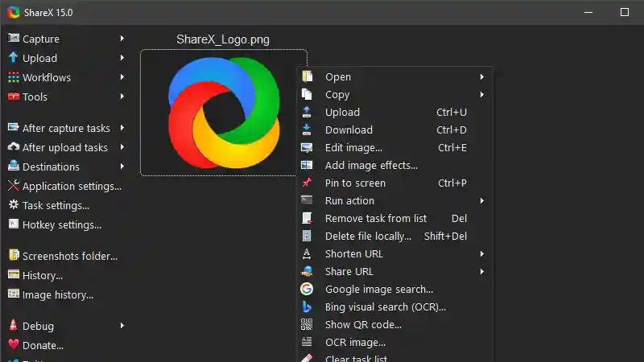Click the Copy pages icon in context menu

pos(307,94)
